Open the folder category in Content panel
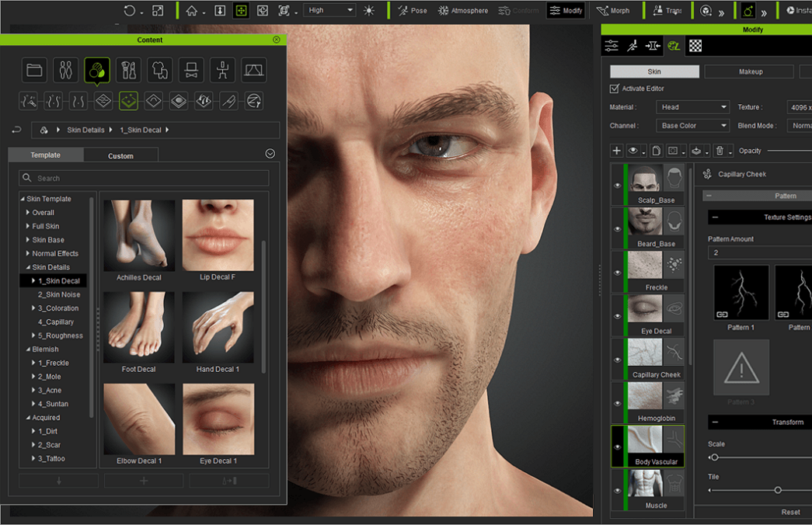812x525 pixels. (34, 70)
